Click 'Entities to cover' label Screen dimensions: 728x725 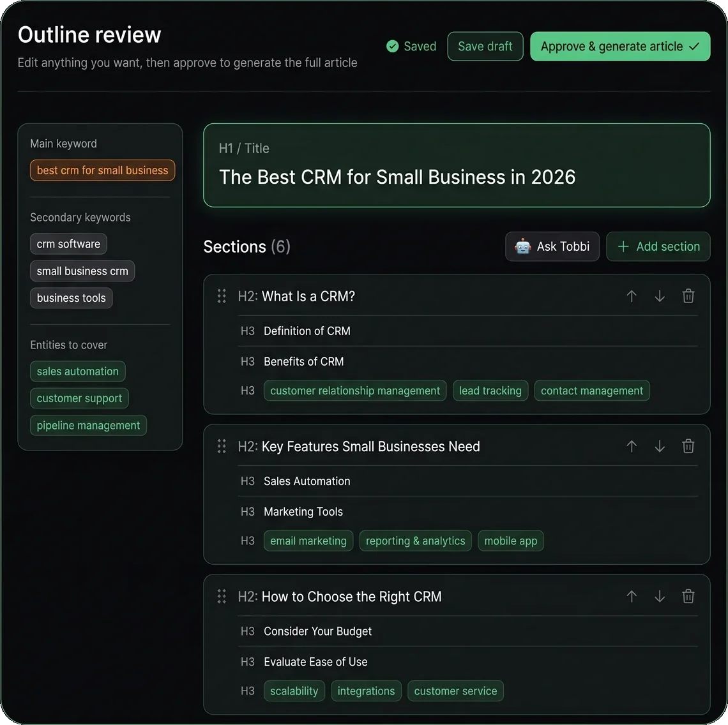(x=69, y=345)
